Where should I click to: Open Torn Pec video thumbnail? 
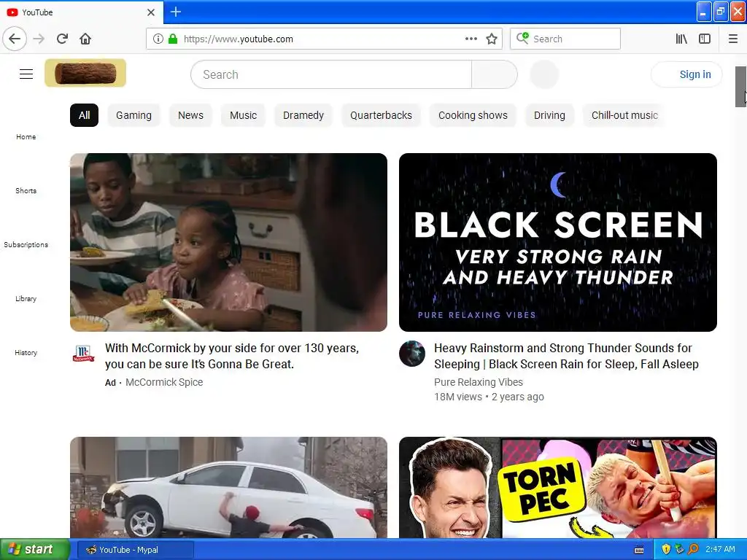tap(558, 488)
